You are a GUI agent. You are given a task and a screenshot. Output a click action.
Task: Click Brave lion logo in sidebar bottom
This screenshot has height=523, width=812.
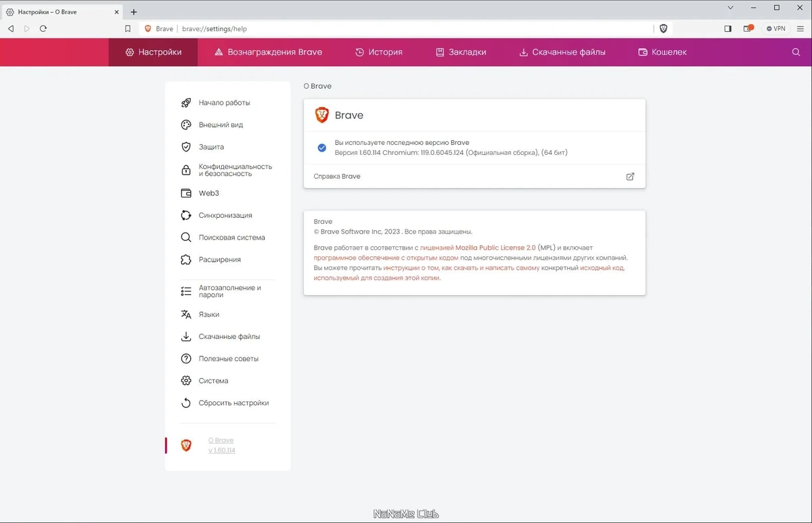(186, 445)
